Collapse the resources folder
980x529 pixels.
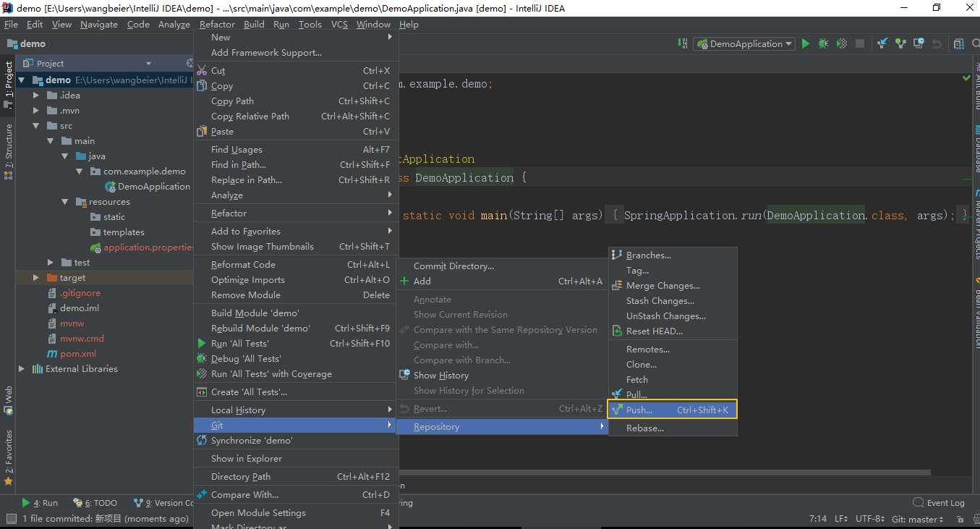[x=65, y=201]
